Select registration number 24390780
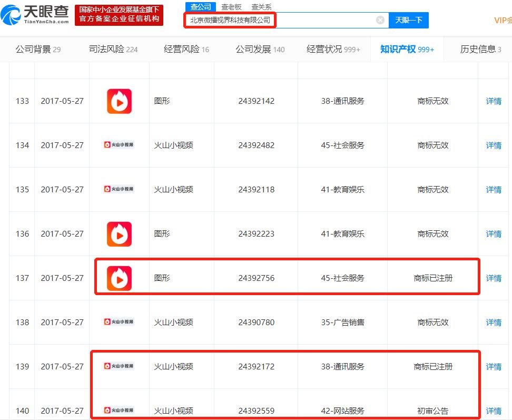This screenshot has width=512, height=420. [257, 323]
